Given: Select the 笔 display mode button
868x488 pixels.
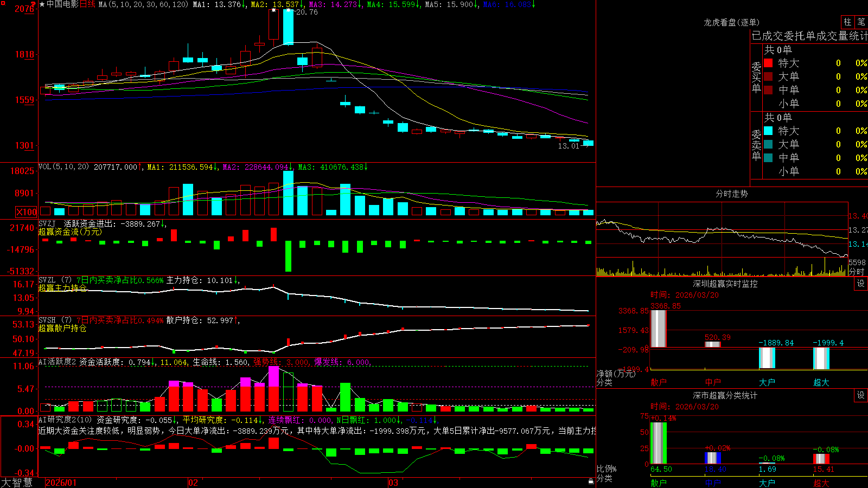Looking at the screenshot, I should coord(861,22).
